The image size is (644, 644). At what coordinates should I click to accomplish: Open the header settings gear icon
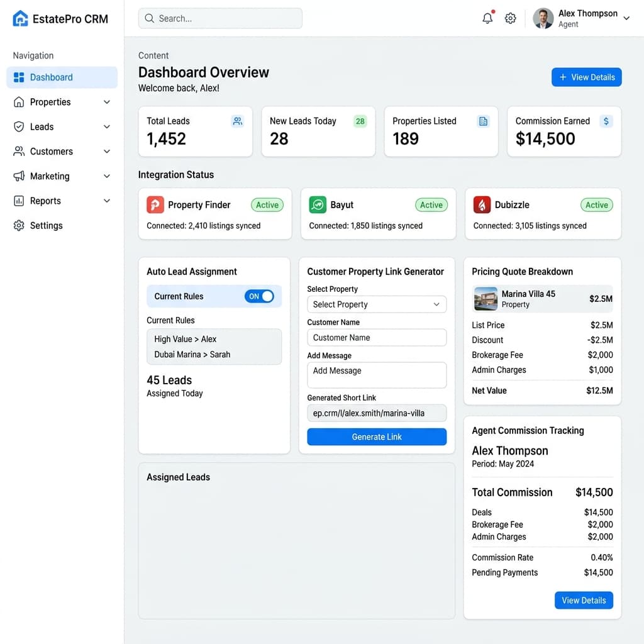click(510, 18)
